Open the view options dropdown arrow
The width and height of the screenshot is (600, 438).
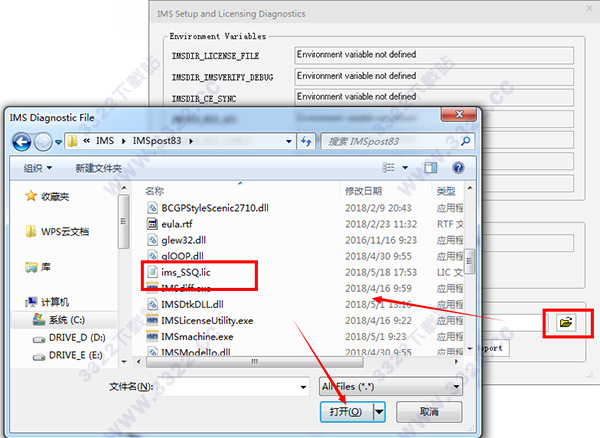405,168
